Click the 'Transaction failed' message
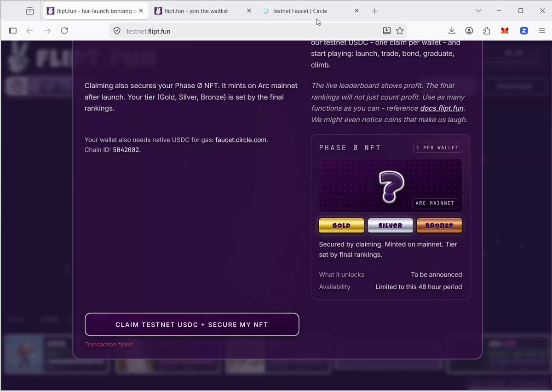This screenshot has height=392, width=552. pyautogui.click(x=109, y=344)
